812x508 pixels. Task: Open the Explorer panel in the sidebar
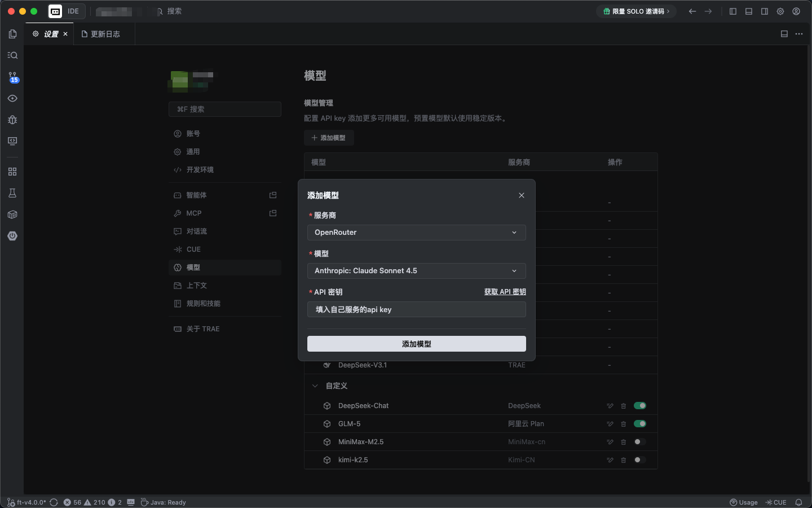(x=12, y=34)
